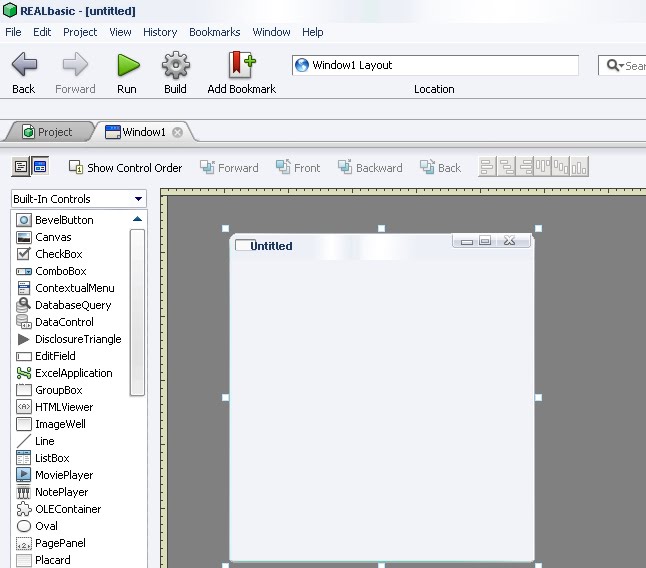Image resolution: width=646 pixels, height=568 pixels.
Task: Open the File menu
Action: pos(13,32)
